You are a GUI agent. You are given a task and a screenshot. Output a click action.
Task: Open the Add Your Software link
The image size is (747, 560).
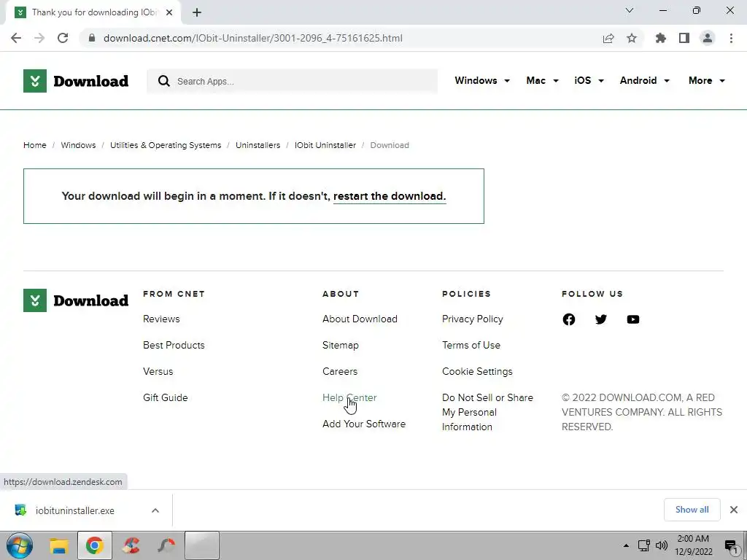click(x=364, y=424)
